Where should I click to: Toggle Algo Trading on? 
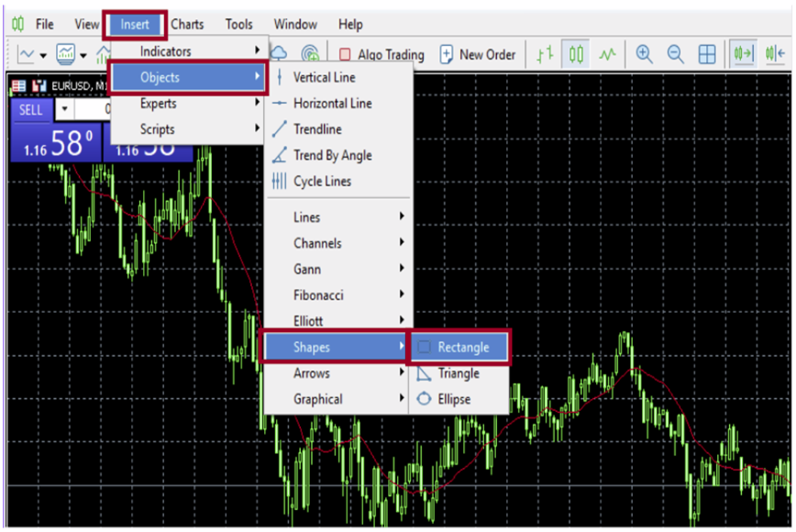click(381, 55)
